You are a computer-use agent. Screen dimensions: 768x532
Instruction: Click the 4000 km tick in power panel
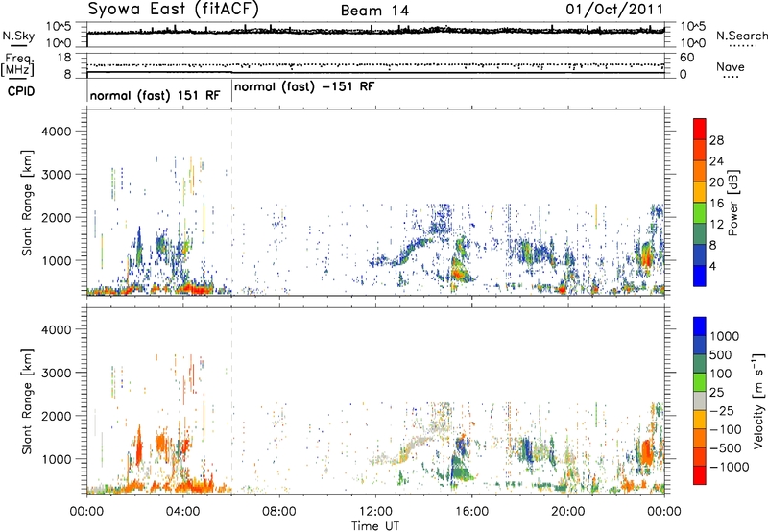point(57,132)
